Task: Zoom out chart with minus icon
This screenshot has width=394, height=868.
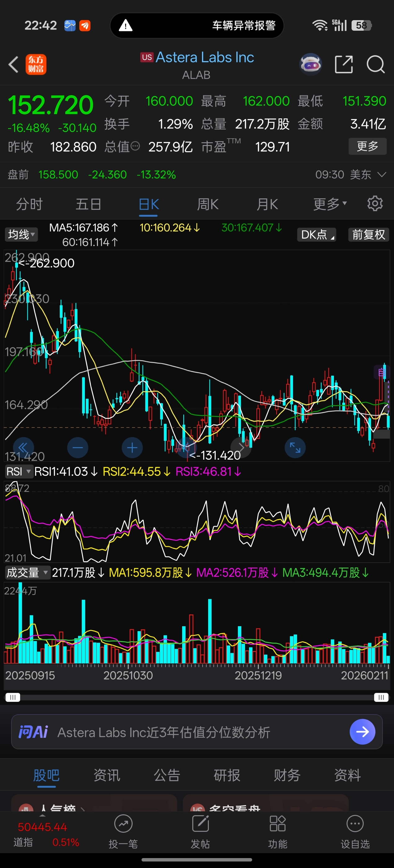Action: coord(77,448)
